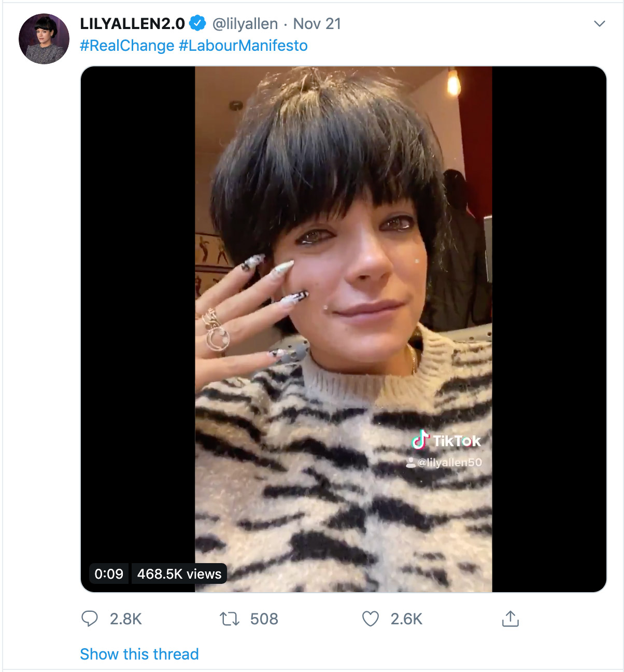Click the 0:09 duration badge
This screenshot has width=624, height=672.
click(x=109, y=573)
